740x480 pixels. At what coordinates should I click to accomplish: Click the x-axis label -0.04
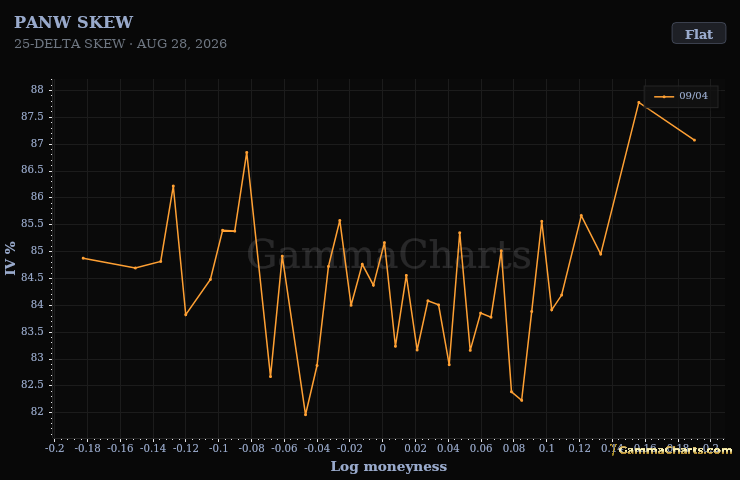(317, 448)
